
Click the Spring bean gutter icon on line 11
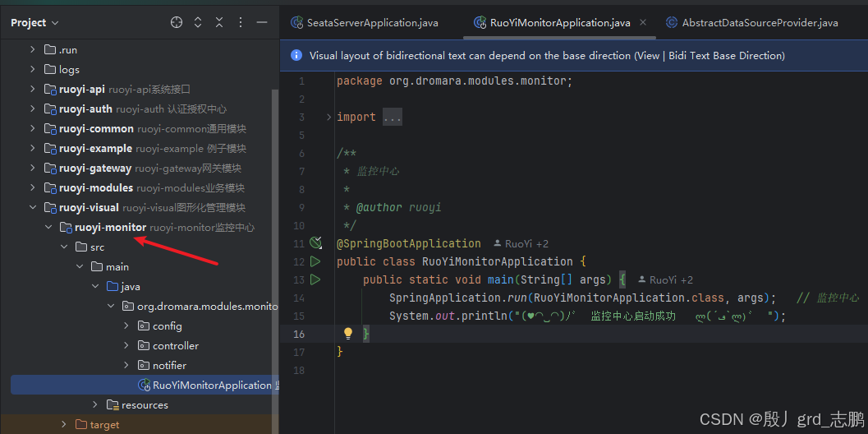pyautogui.click(x=315, y=242)
